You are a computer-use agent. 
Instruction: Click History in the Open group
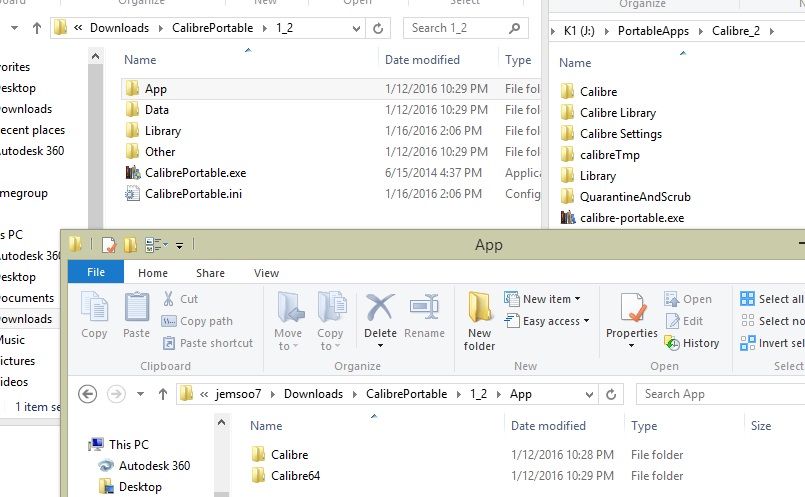pyautogui.click(x=692, y=343)
